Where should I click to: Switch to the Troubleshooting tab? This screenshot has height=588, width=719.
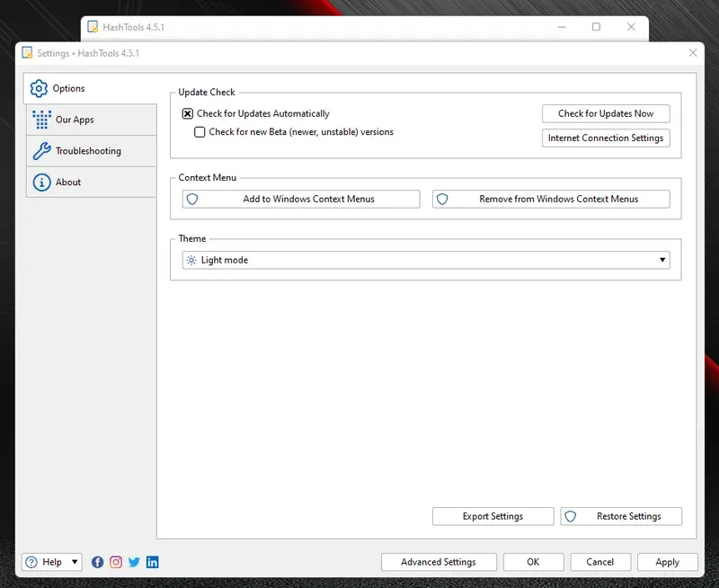pos(92,151)
